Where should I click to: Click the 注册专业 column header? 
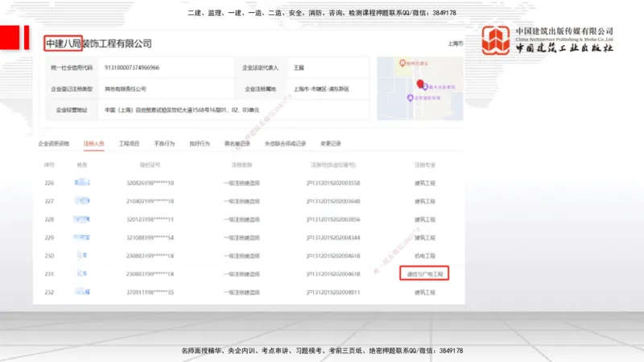point(425,165)
